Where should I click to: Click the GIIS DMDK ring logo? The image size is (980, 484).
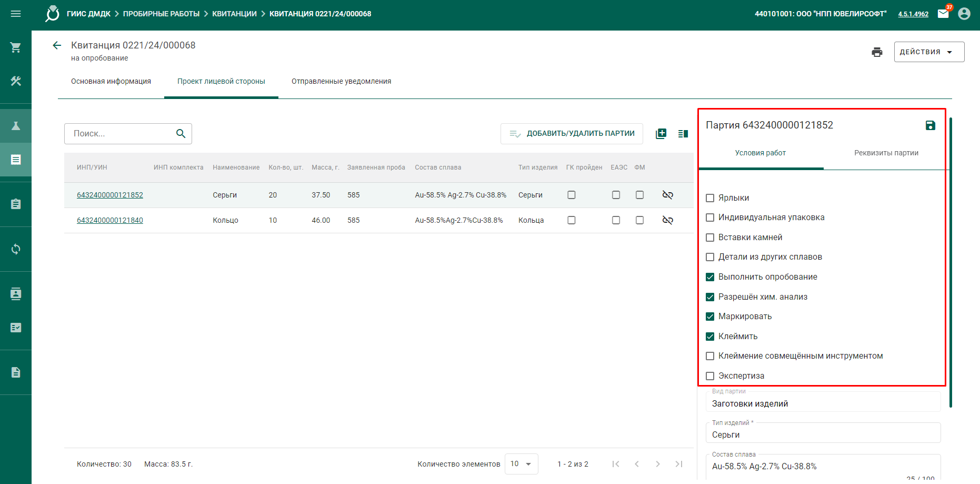coord(52,14)
